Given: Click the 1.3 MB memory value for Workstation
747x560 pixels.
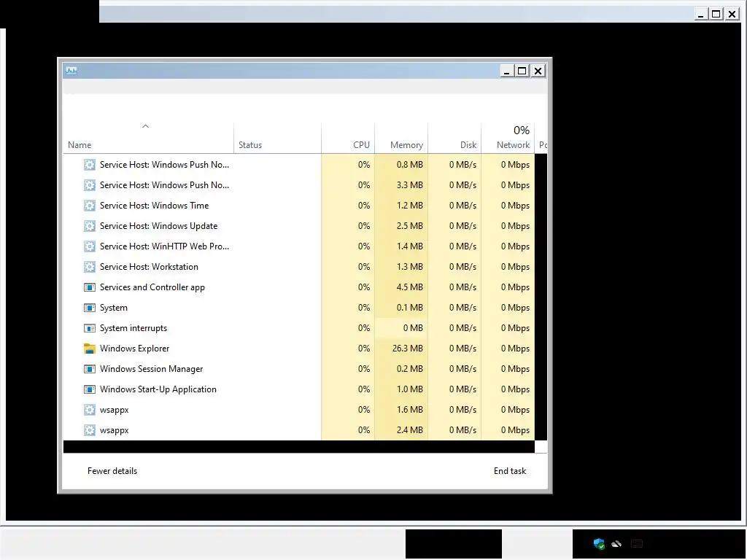Looking at the screenshot, I should (410, 267).
